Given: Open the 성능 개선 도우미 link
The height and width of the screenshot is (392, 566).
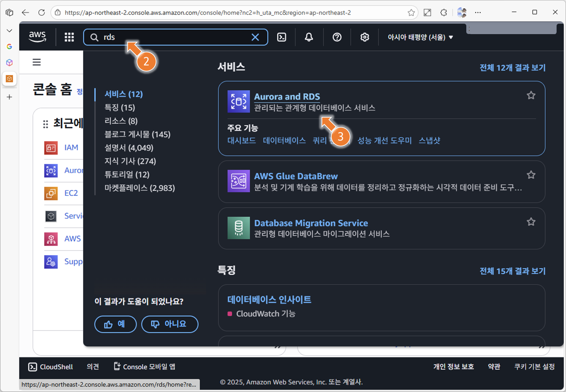Looking at the screenshot, I should tap(385, 140).
